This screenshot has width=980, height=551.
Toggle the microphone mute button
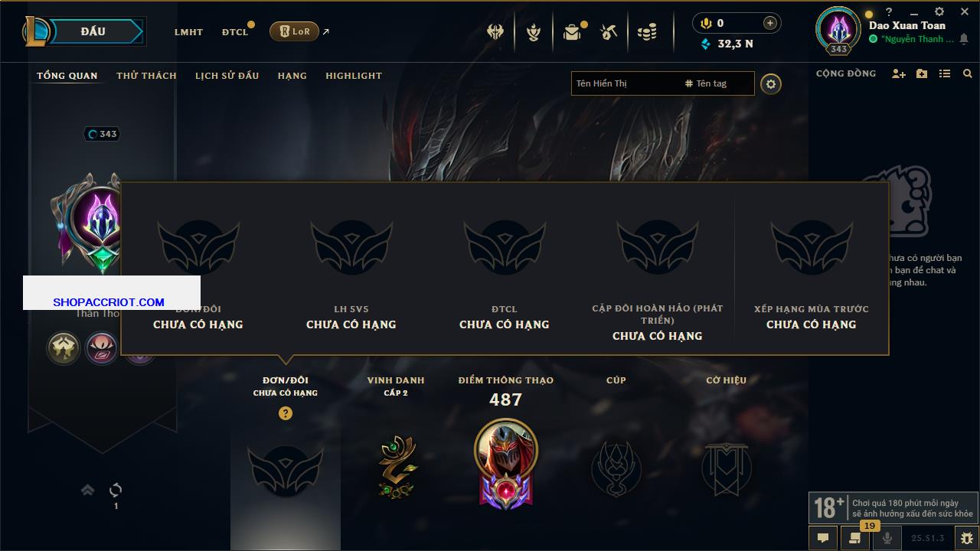(x=887, y=538)
